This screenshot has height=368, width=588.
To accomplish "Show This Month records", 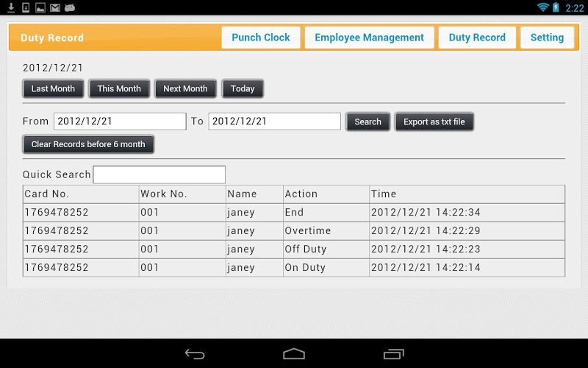I will coord(119,88).
